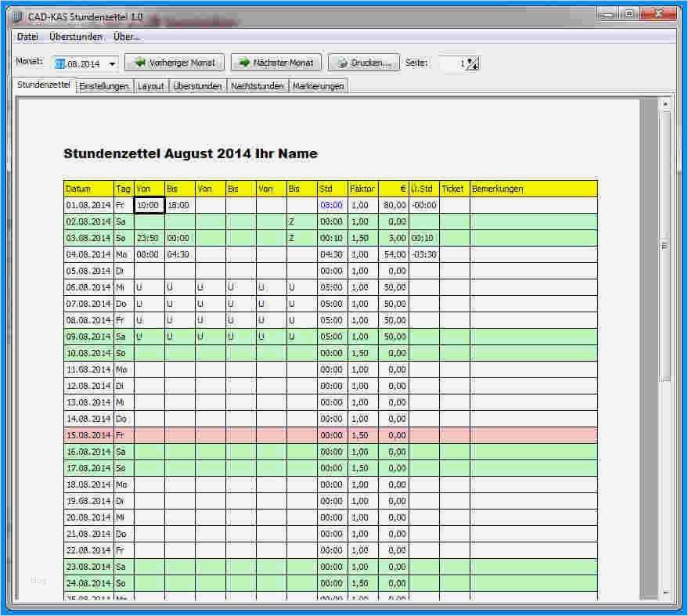Click the Drucken button
688x616 pixels.
(363, 63)
